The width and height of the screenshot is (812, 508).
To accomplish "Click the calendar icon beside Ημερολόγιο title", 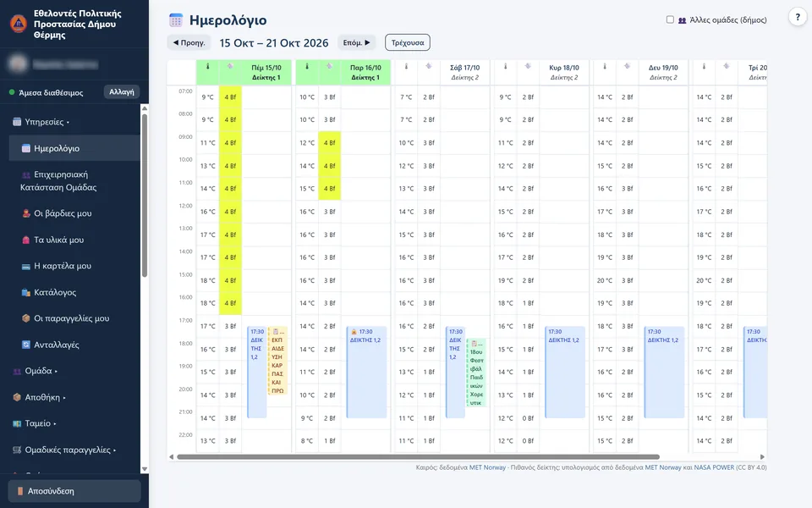I will click(x=176, y=20).
